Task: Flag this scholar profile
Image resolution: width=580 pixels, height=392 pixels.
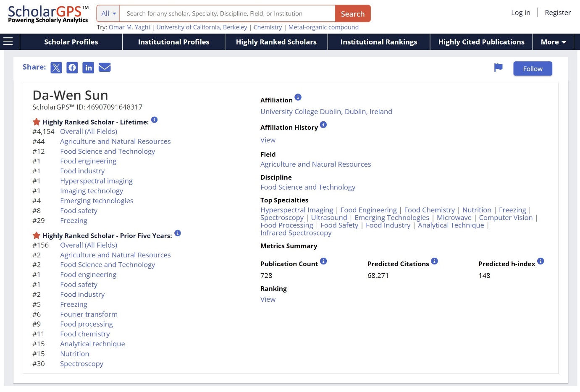Action: pyautogui.click(x=498, y=67)
